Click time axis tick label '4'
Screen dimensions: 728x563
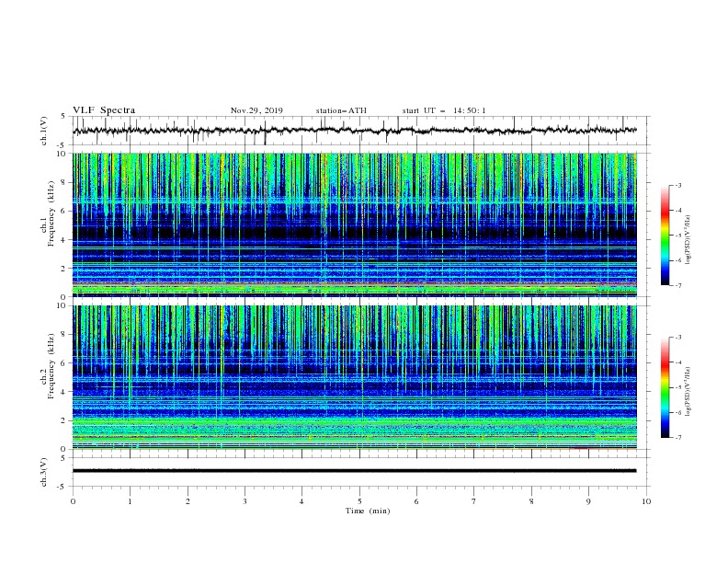coord(301,501)
